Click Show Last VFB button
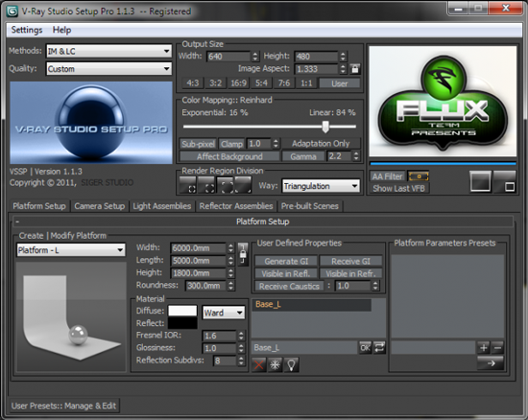 click(x=399, y=188)
